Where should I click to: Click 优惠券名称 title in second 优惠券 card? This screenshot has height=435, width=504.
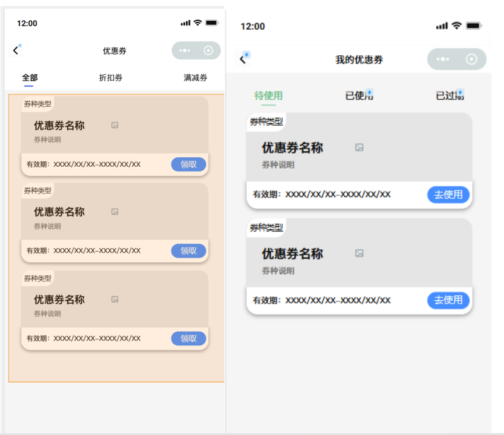click(x=59, y=212)
